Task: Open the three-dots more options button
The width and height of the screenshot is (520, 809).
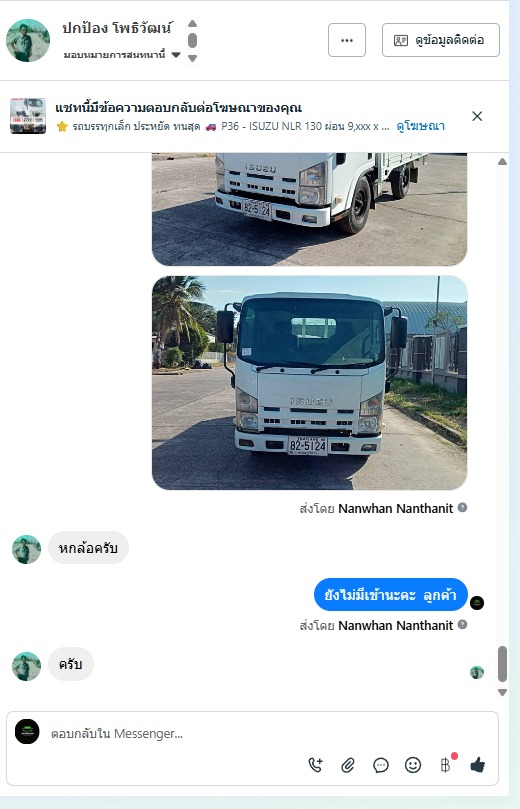Action: pyautogui.click(x=347, y=40)
